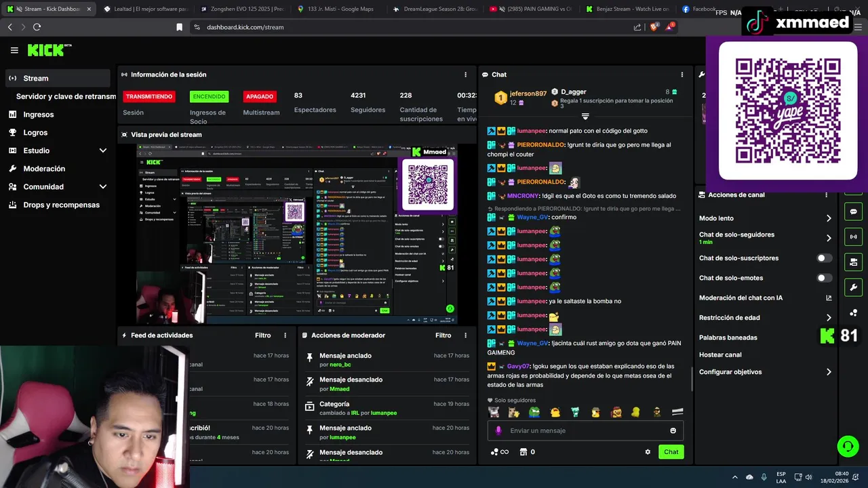Click the purple microphone icon in chat input
Screen dimensions: 868x488
pyautogui.click(x=498, y=430)
